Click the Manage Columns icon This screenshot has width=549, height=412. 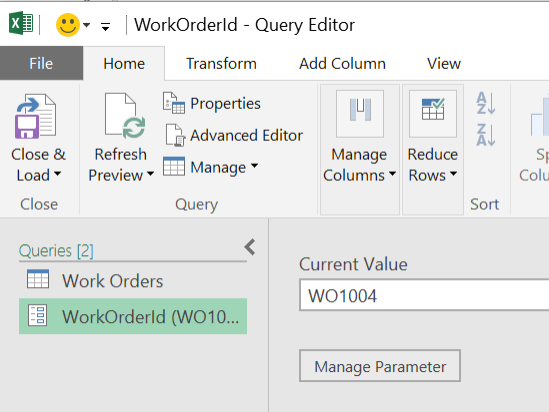point(360,113)
